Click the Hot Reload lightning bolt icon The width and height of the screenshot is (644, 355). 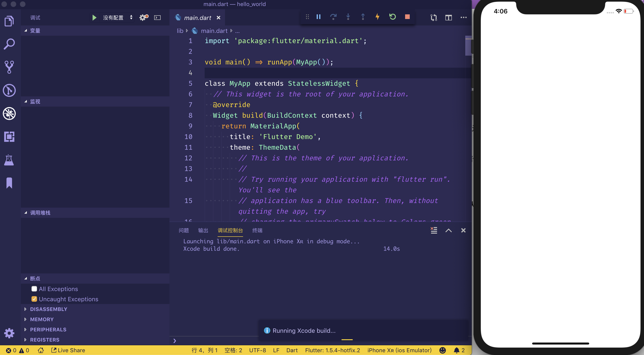tap(377, 17)
